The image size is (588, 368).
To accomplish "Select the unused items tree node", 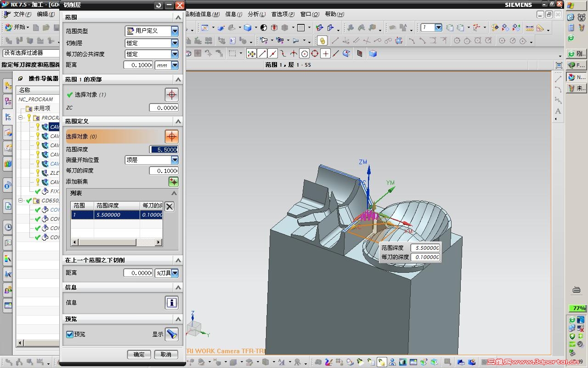I will click(42, 109).
